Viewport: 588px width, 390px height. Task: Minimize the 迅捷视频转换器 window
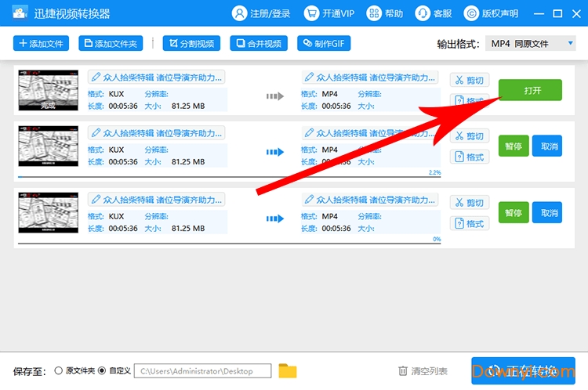[539, 14]
